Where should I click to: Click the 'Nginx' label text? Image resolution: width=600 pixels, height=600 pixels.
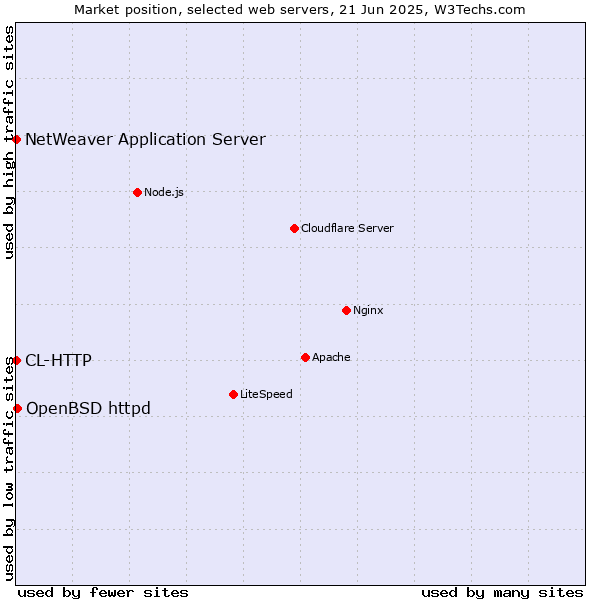coord(368,310)
